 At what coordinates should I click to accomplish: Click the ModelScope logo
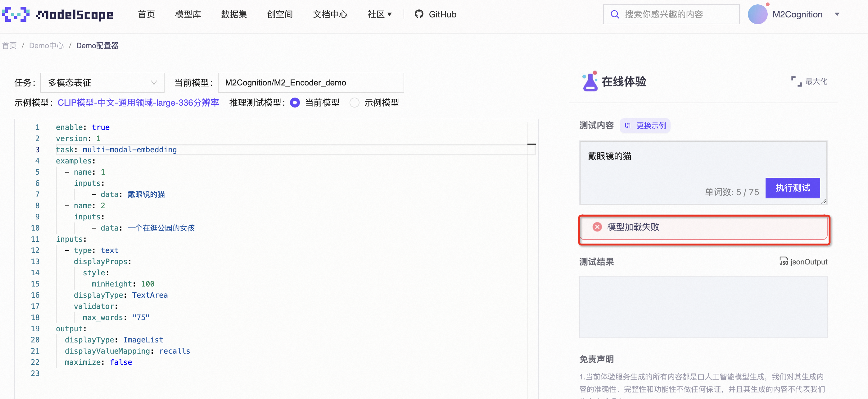tap(58, 15)
